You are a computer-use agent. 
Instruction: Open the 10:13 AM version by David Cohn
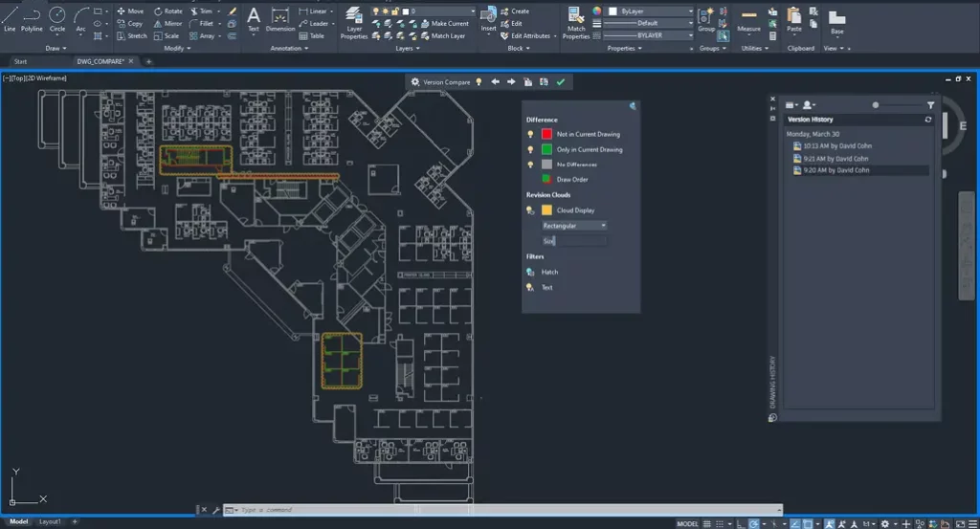point(832,146)
